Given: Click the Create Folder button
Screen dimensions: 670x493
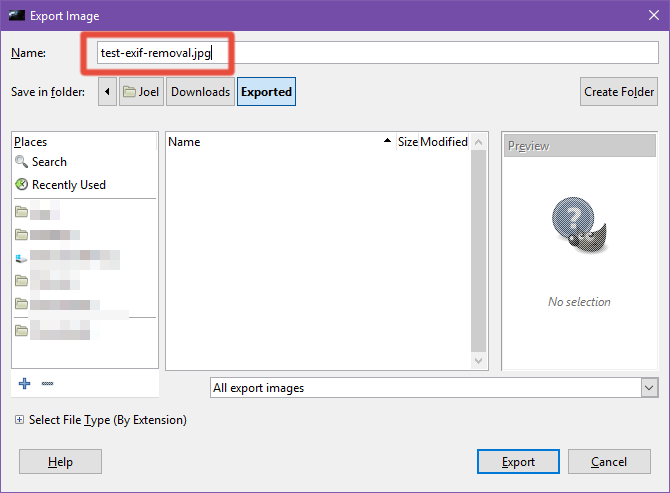Looking at the screenshot, I should click(619, 91).
